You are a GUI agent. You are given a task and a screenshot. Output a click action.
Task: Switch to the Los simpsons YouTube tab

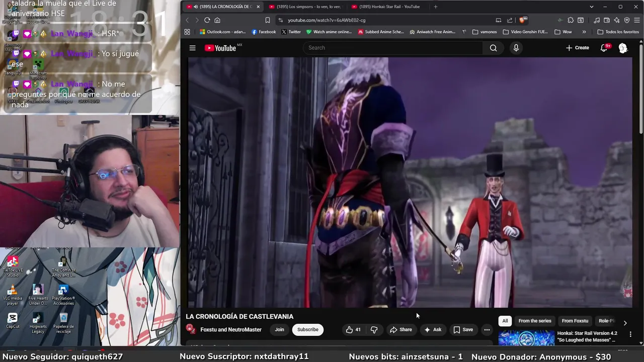pos(305,7)
